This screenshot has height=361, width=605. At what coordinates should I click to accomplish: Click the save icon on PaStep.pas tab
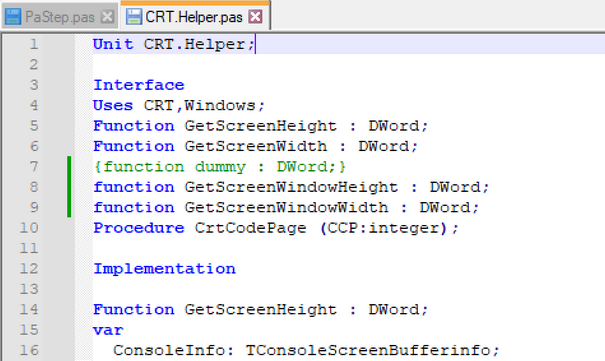coord(13,17)
